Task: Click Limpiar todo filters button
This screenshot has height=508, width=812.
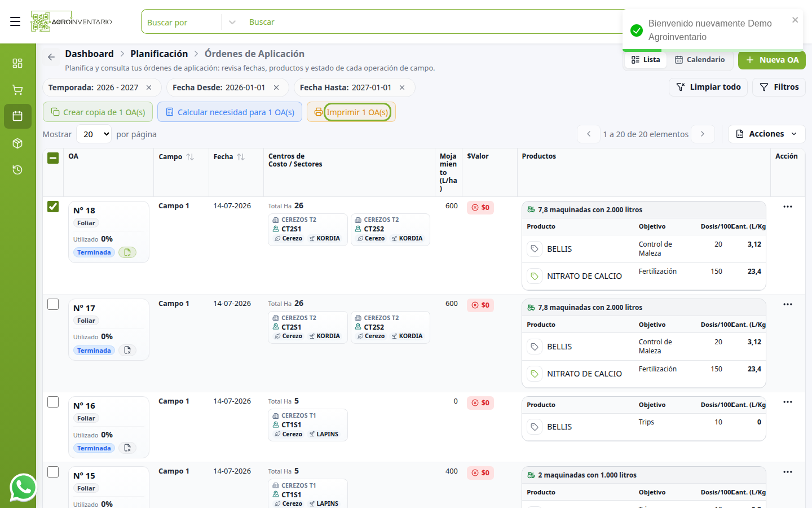Action: (709, 87)
